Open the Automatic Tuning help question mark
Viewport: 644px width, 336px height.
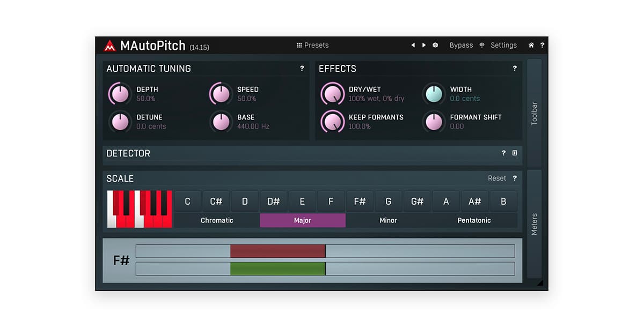coord(302,69)
